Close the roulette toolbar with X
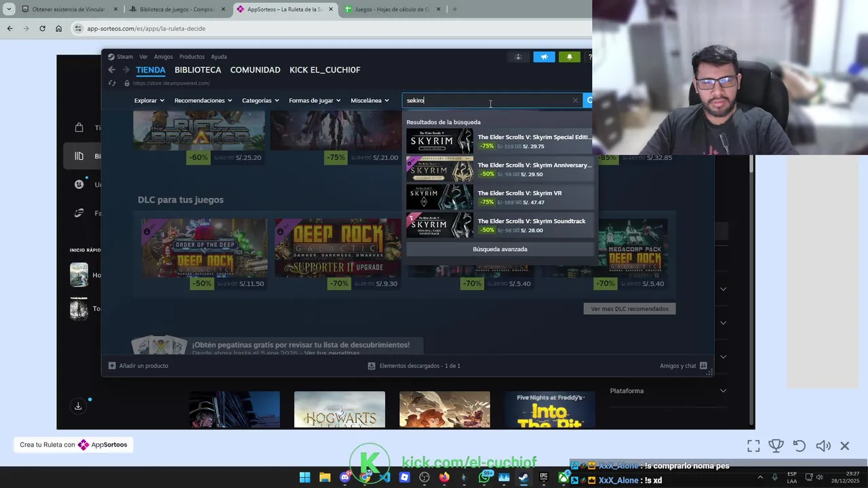The width and height of the screenshot is (868, 488). tap(845, 446)
